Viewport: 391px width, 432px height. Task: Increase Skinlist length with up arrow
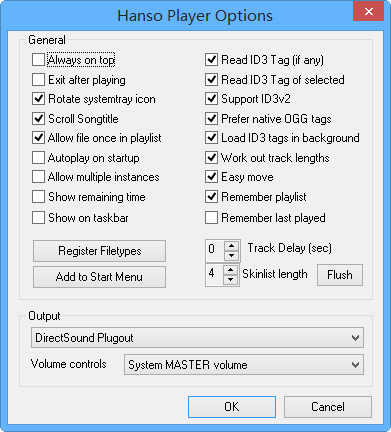point(231,270)
